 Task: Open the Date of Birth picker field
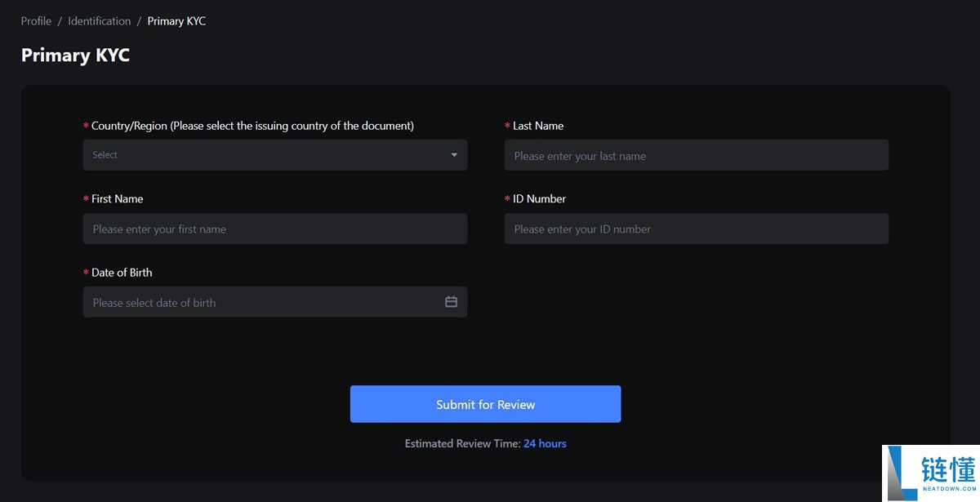(275, 302)
